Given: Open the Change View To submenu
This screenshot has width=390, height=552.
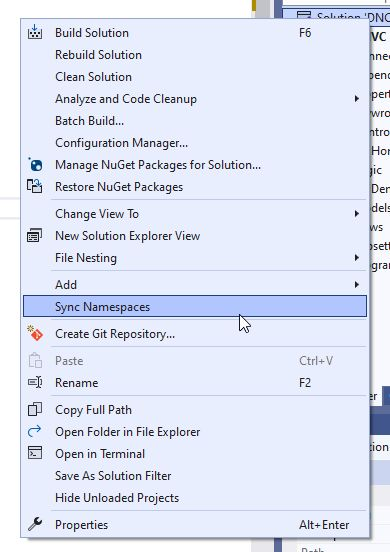Looking at the screenshot, I should pyautogui.click(x=195, y=214).
